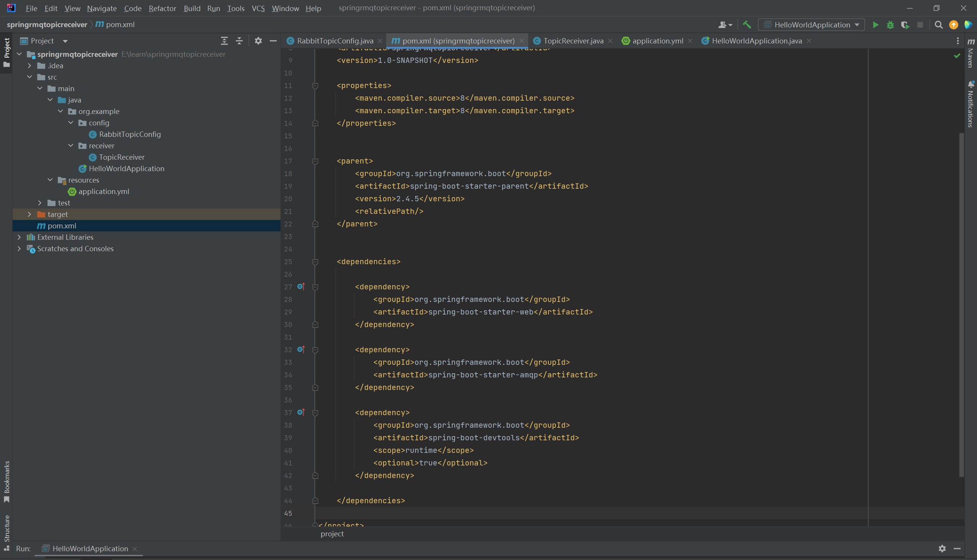The height and width of the screenshot is (560, 977).
Task: Switch to TopicReceiver.java tab
Action: (573, 41)
